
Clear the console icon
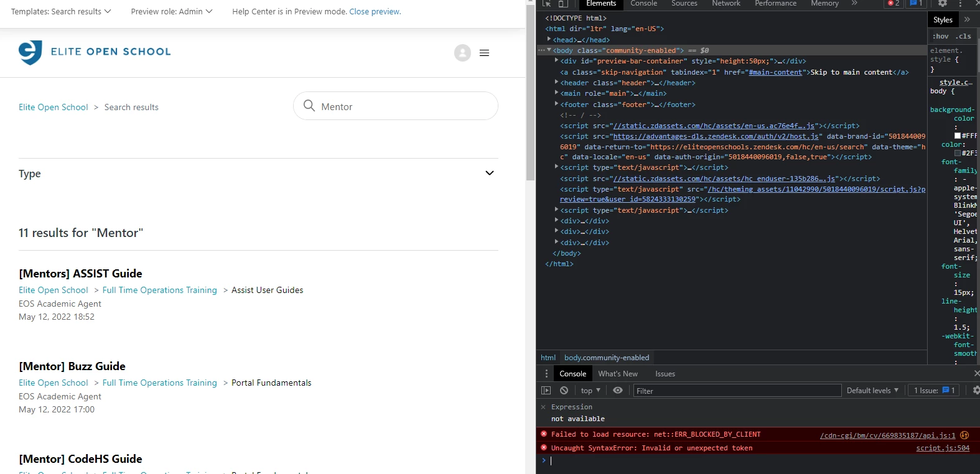coord(564,391)
